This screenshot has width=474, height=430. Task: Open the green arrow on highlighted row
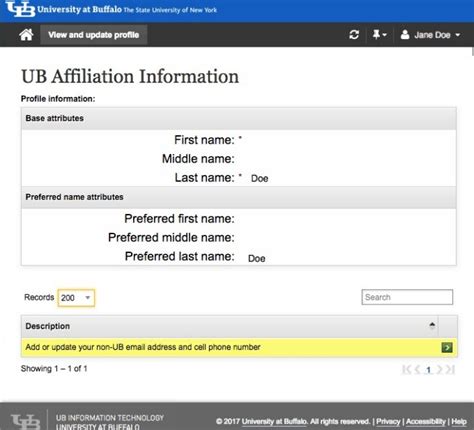tap(447, 347)
